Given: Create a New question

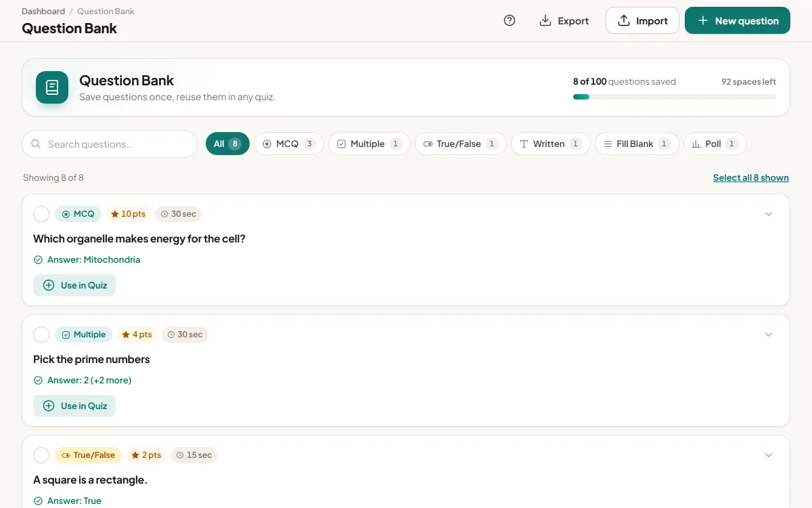Looking at the screenshot, I should tap(738, 20).
